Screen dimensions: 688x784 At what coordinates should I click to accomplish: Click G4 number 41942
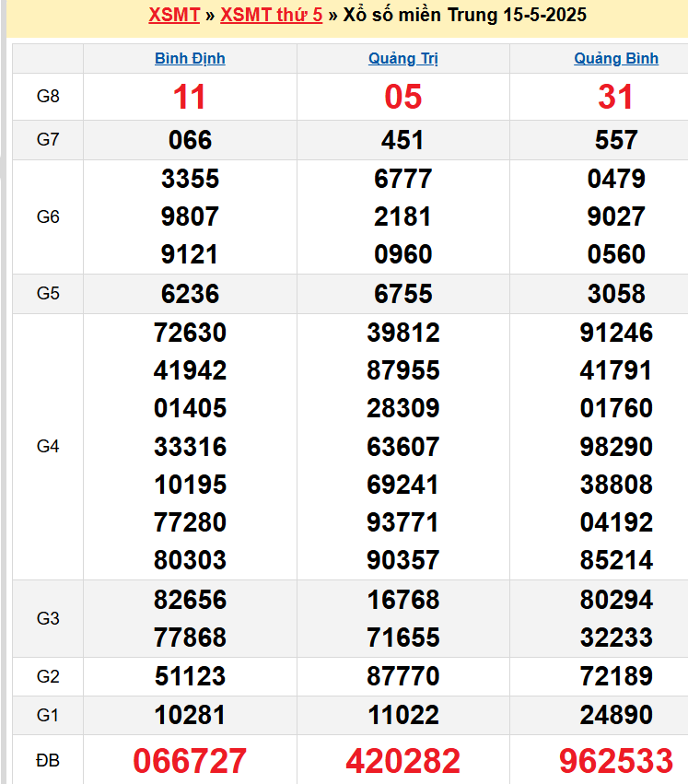[x=190, y=371]
